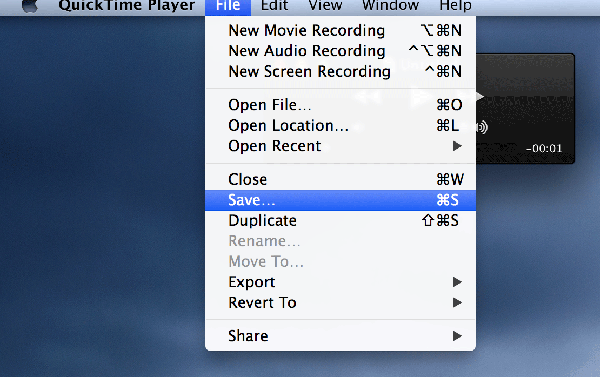Select Open Location… menu item
This screenshot has width=600, height=377.
341,125
